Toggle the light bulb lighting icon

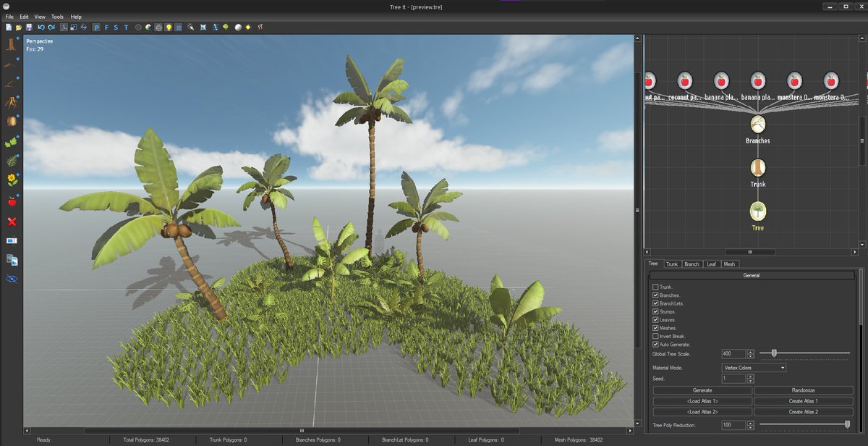coord(169,28)
